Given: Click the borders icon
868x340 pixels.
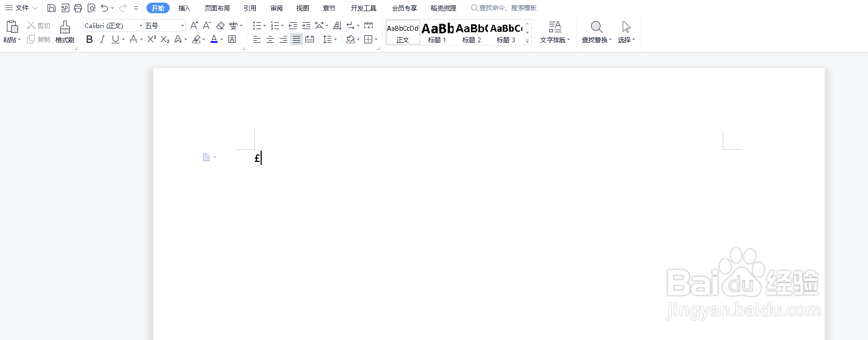Looking at the screenshot, I should (x=368, y=39).
